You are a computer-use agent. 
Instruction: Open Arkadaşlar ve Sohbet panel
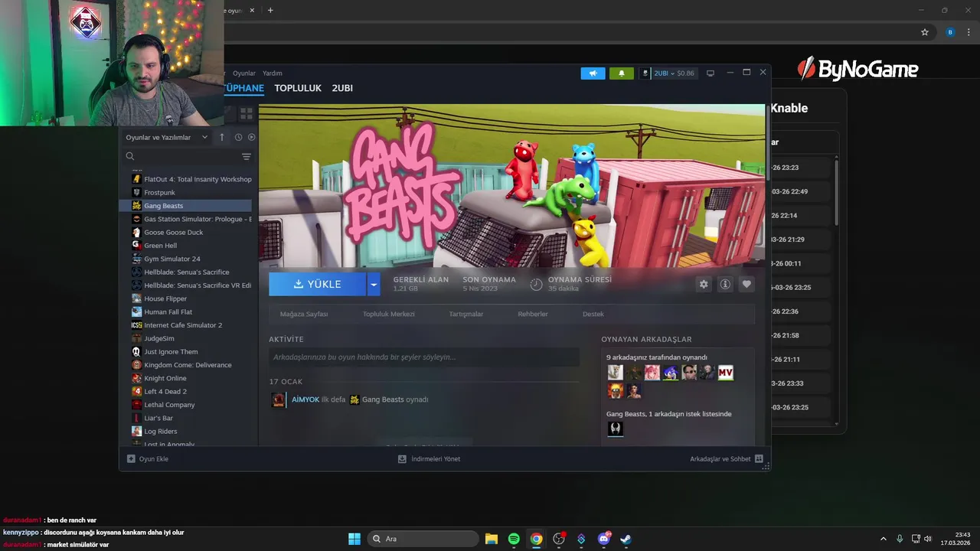pyautogui.click(x=727, y=459)
